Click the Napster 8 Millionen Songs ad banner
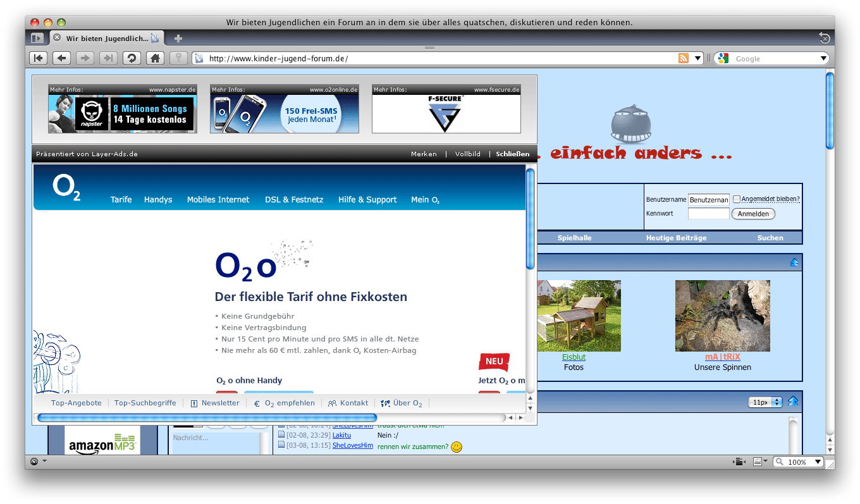Viewport: 860px width, 504px height. tap(123, 113)
